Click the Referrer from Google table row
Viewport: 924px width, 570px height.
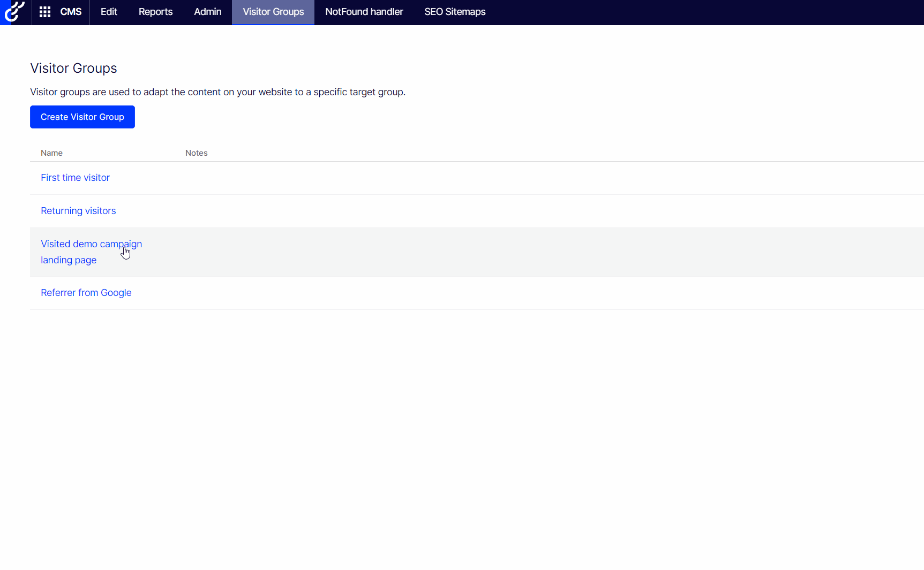pyautogui.click(x=375, y=293)
